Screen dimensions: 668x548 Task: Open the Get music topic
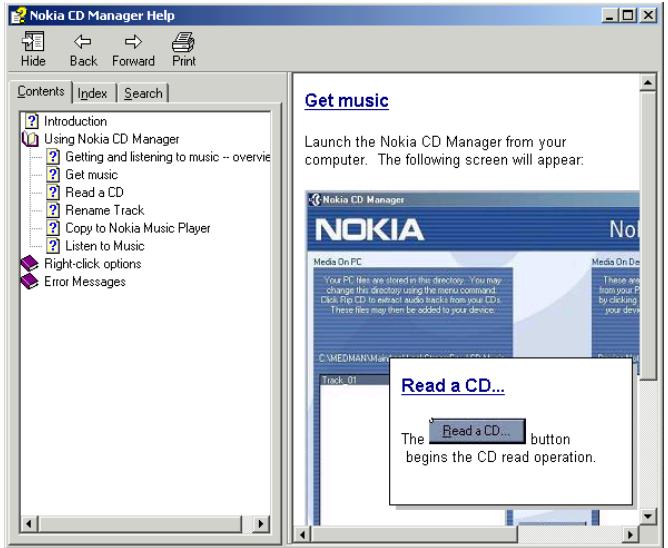(x=92, y=175)
